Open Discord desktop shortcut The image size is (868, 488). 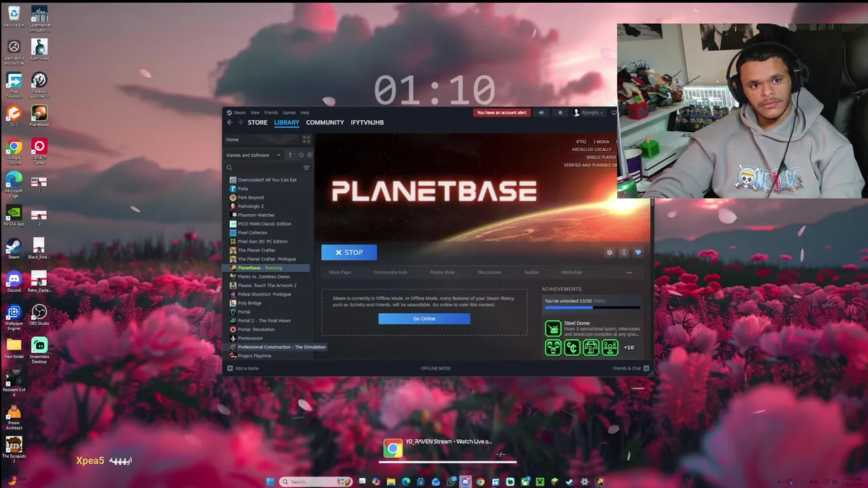click(14, 281)
